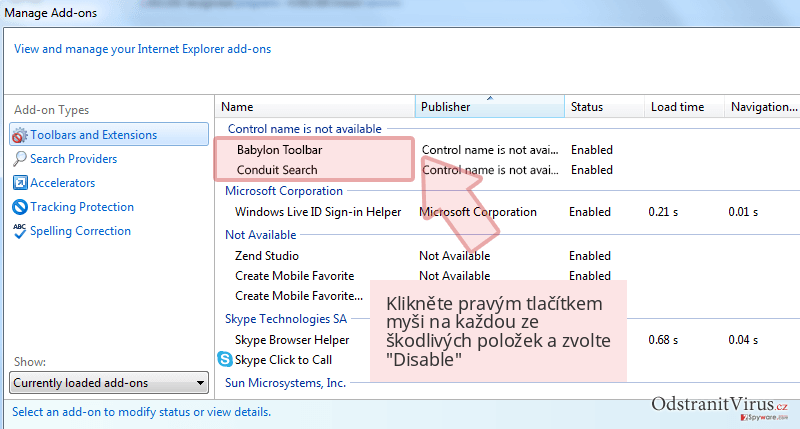
Task: Sort list by Publisher column header
Action: coord(490,107)
